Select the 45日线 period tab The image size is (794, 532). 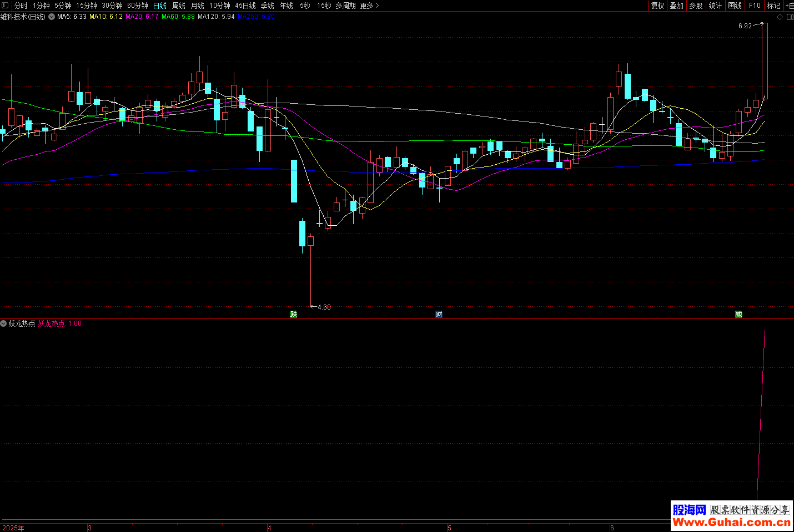[x=245, y=6]
